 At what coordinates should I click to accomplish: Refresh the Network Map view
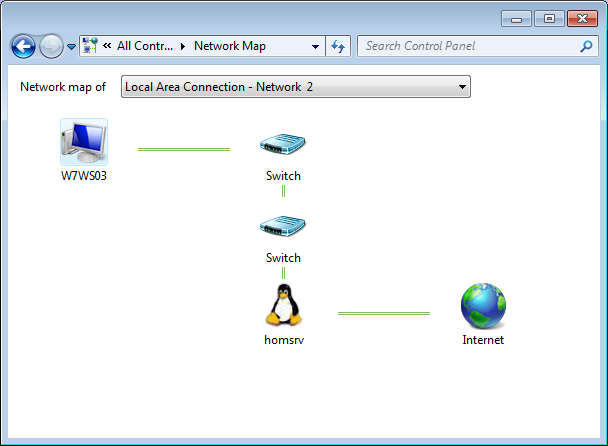coord(338,46)
